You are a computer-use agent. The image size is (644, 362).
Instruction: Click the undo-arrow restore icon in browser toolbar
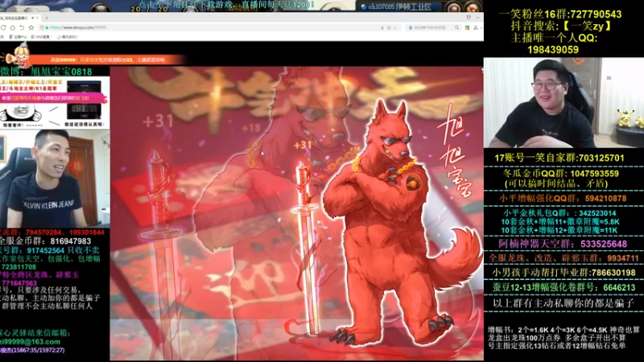pyautogui.click(x=22, y=27)
